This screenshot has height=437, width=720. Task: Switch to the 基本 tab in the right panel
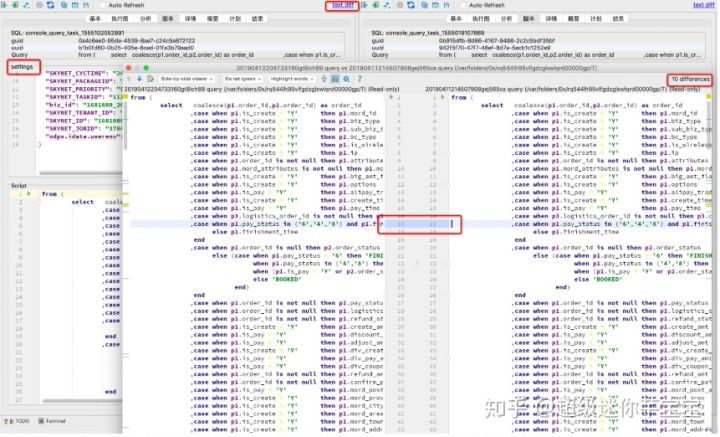456,19
